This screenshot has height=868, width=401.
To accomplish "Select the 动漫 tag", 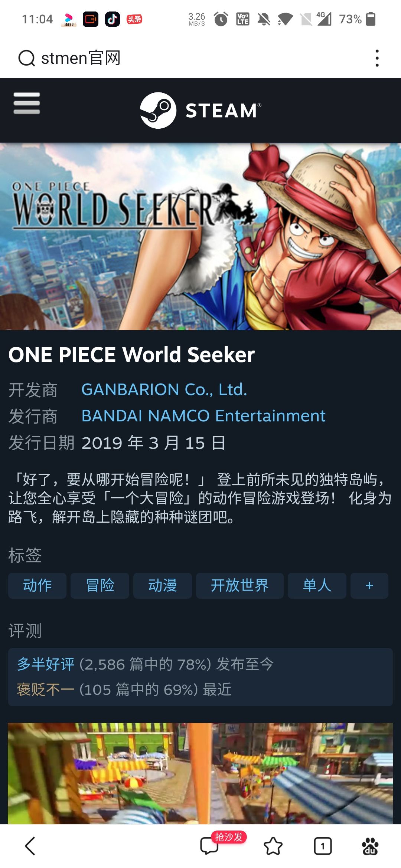I will point(163,586).
